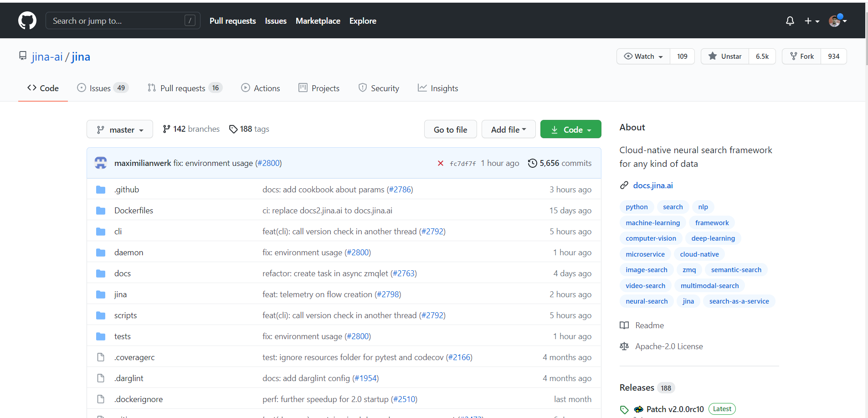The height and width of the screenshot is (418, 868).
Task: Open the docs.jina.ai website link
Action: click(653, 185)
